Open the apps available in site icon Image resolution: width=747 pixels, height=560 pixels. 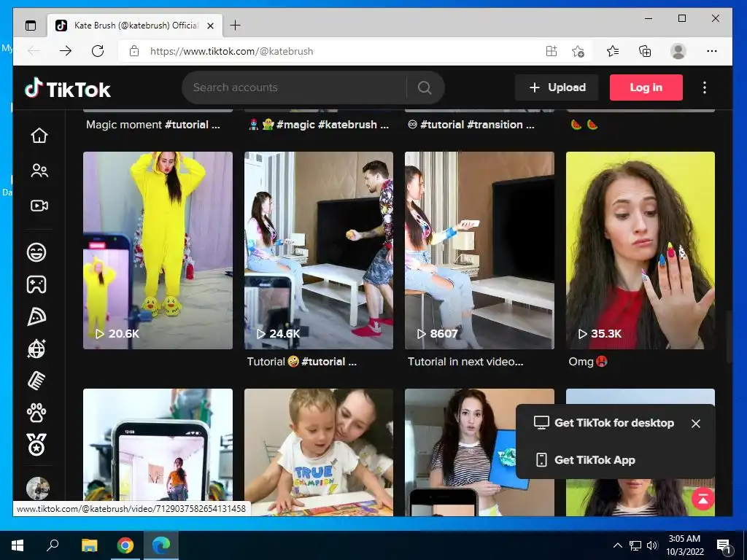coord(551,51)
